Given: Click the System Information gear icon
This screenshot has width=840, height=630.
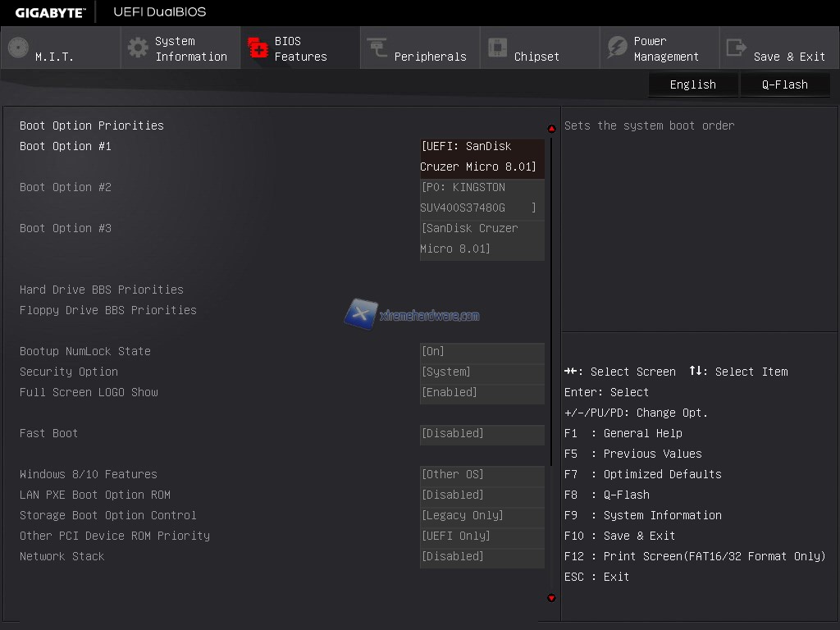Looking at the screenshot, I should (x=138, y=48).
